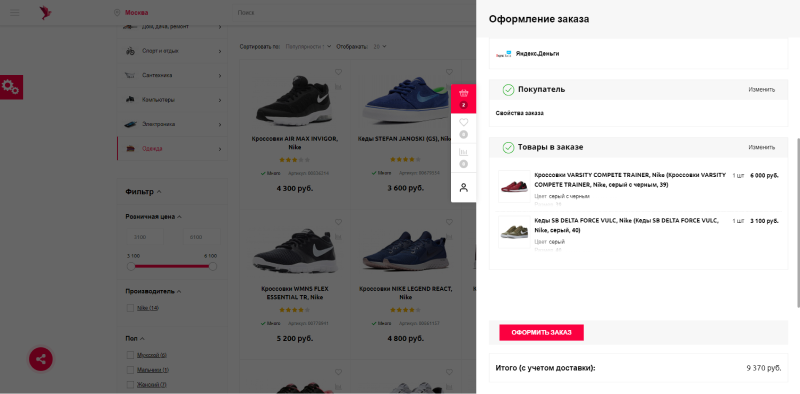Tick the Nike (14) manufacturer checkbox
This screenshot has height=394, width=800.
click(130, 308)
